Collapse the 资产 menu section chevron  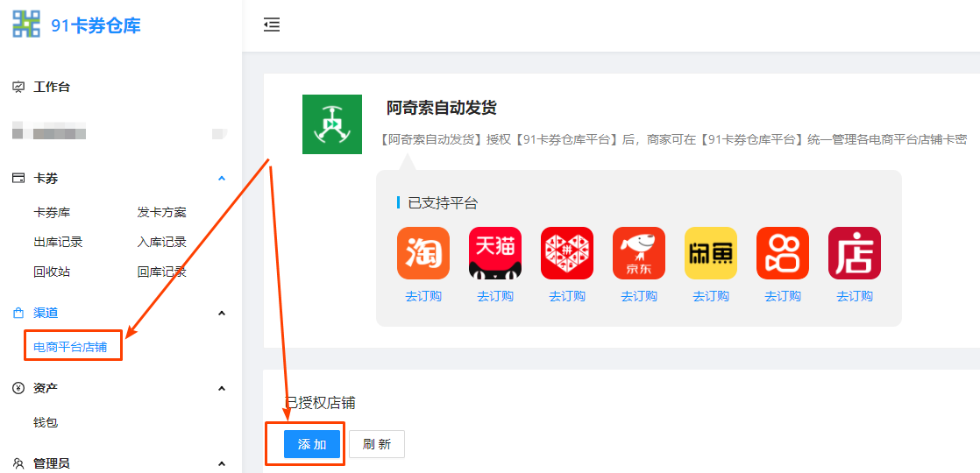221,389
